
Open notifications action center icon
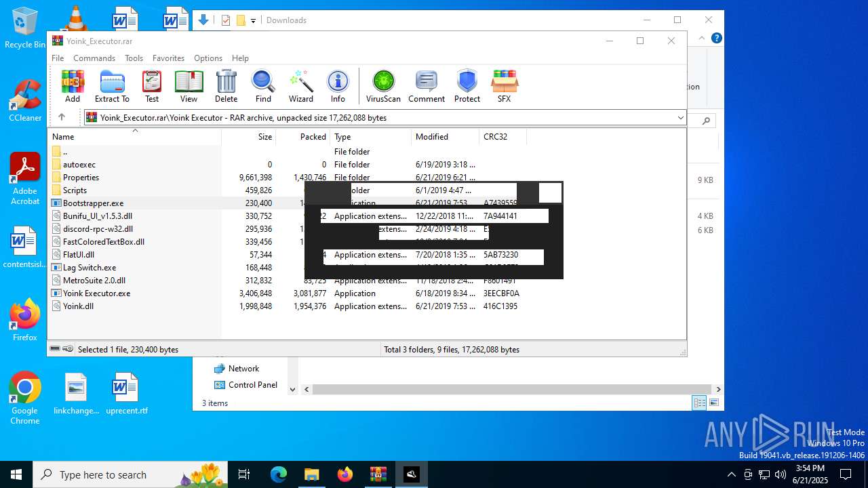pyautogui.click(x=846, y=474)
